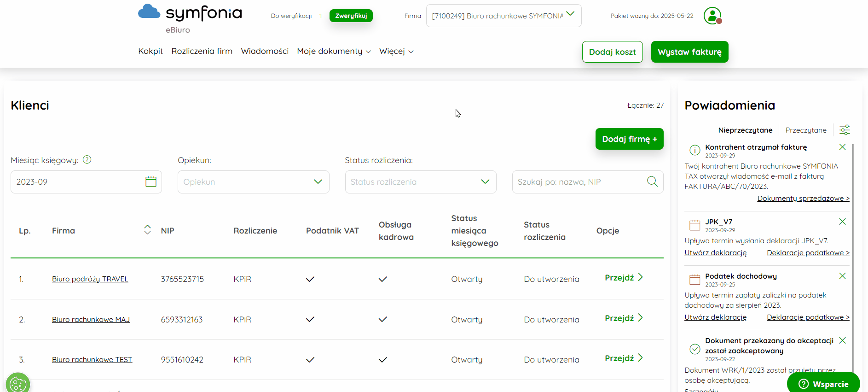This screenshot has height=392, width=868.
Task: Open the Status rozliczenia dropdown
Action: [x=421, y=182]
